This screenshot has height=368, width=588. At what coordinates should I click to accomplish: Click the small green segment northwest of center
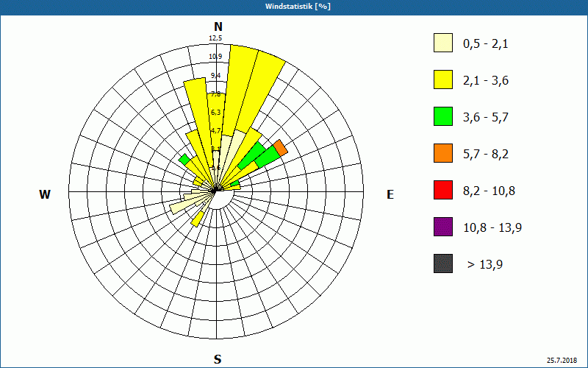[x=184, y=160]
